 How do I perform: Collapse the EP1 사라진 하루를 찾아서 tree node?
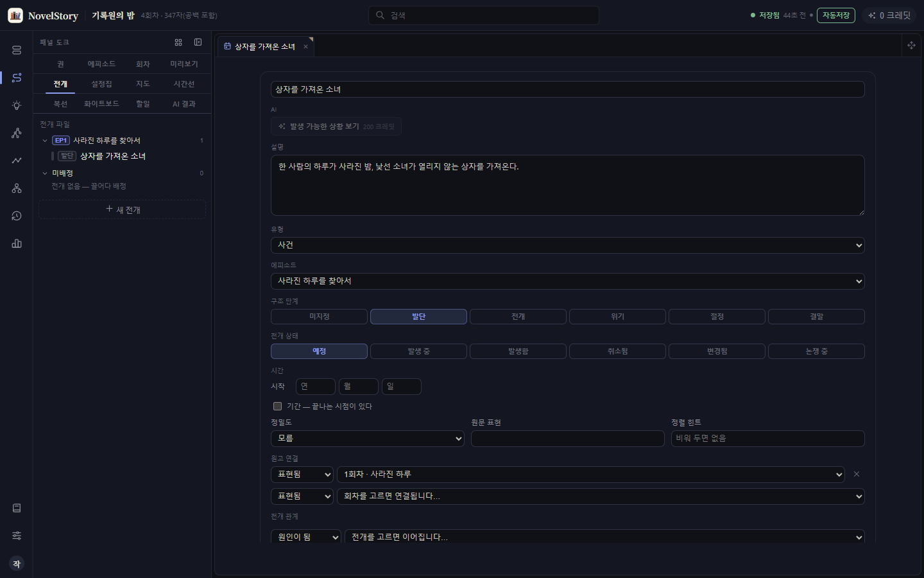tap(45, 141)
